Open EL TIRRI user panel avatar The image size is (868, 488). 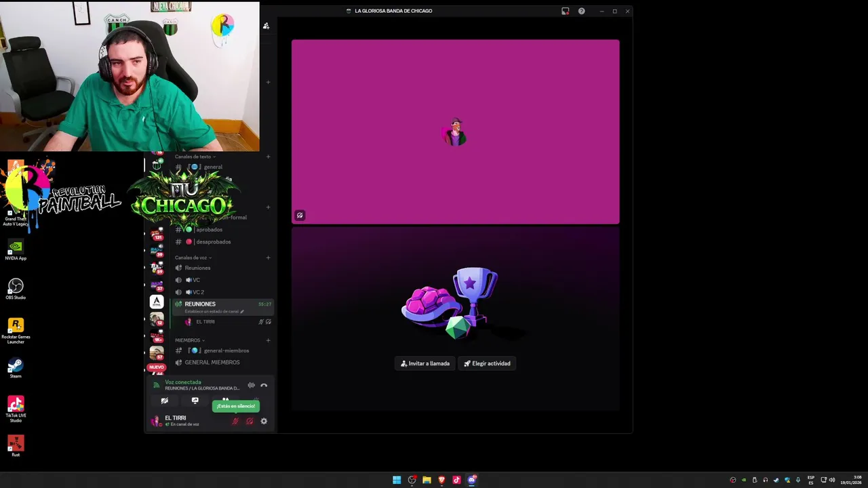pos(156,421)
